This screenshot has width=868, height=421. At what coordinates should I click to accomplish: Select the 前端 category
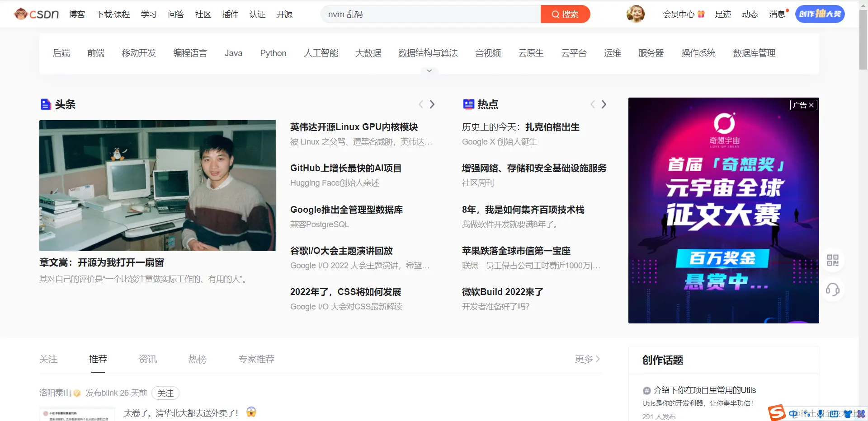click(96, 53)
